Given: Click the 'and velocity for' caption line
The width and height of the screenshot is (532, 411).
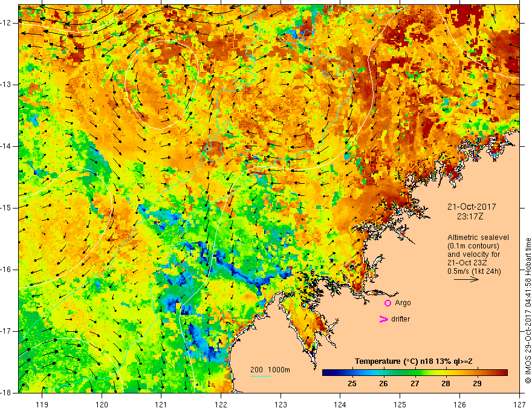Looking at the screenshot, I should [473, 254].
